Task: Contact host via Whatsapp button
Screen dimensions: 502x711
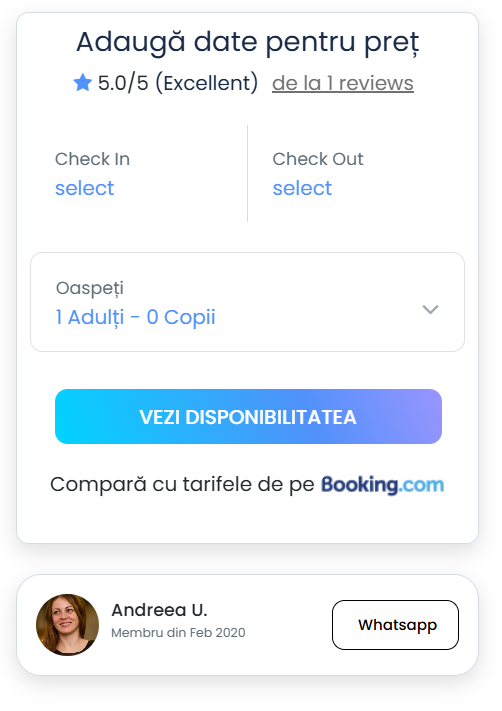Action: [x=395, y=625]
